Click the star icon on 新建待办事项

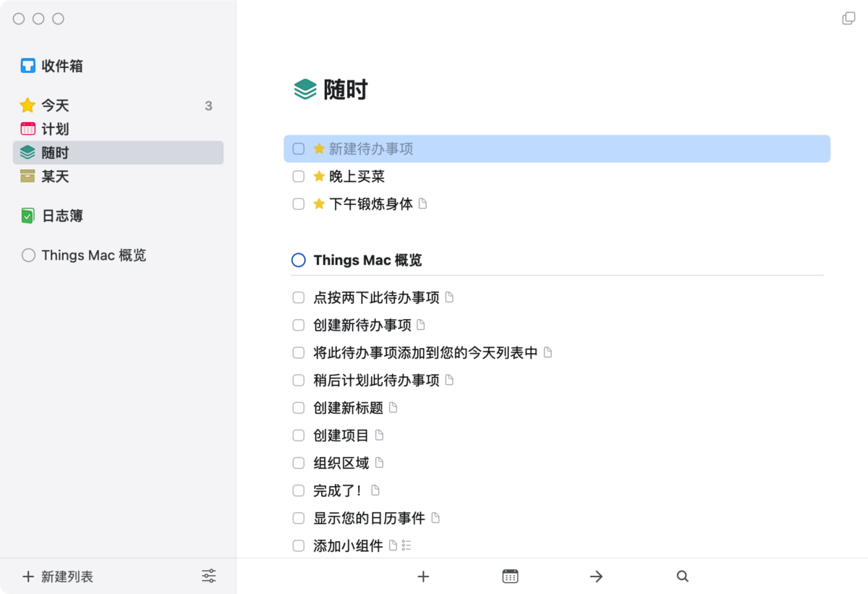point(319,148)
